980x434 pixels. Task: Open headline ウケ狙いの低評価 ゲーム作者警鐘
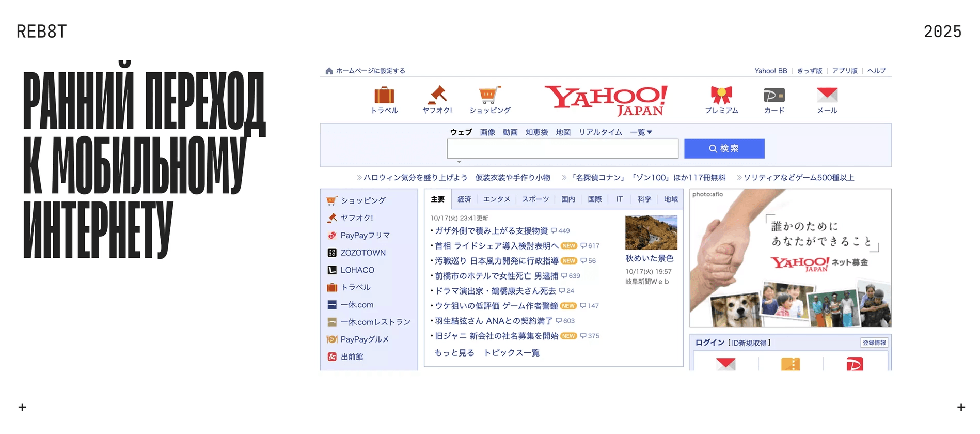497,306
